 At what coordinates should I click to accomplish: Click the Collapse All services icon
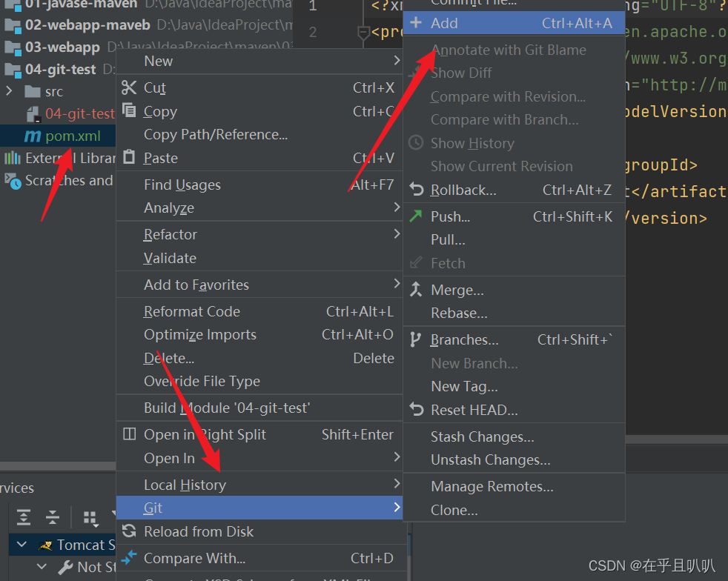53,517
